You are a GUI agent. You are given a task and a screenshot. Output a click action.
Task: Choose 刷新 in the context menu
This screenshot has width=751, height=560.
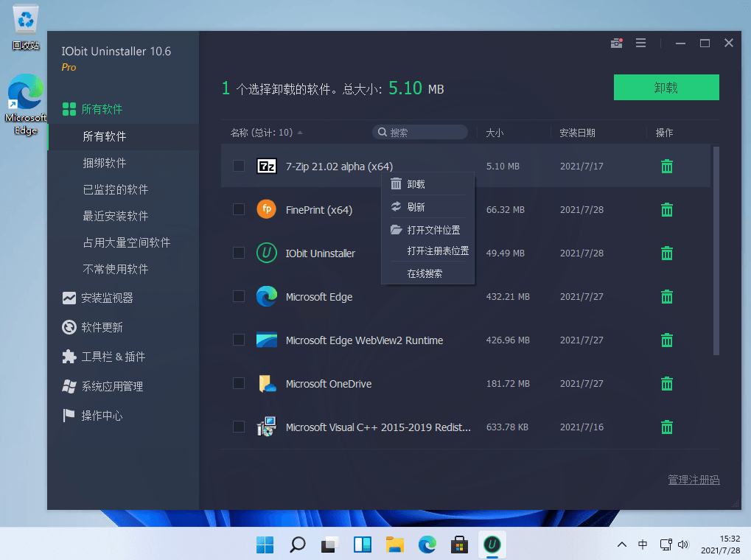click(427, 207)
